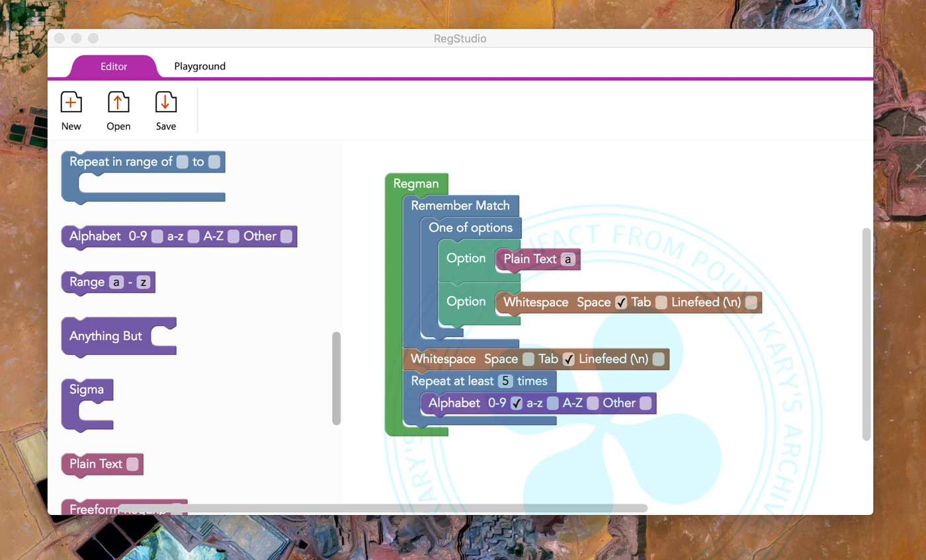Click the Open file icon

(118, 102)
